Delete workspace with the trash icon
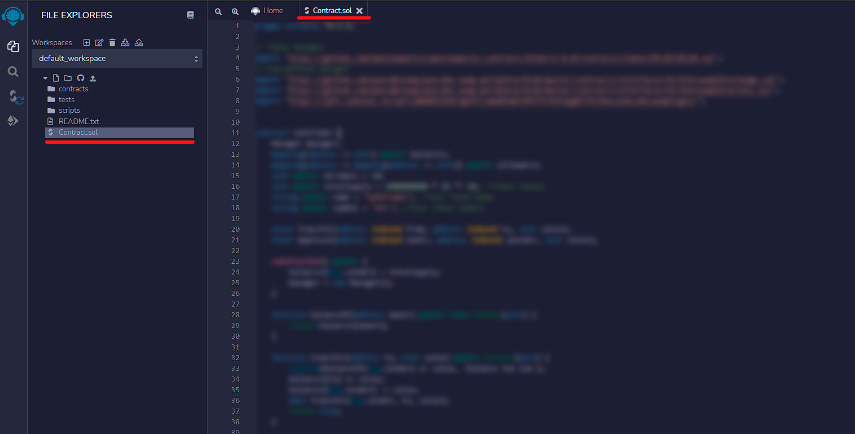The image size is (855, 434). pos(112,43)
